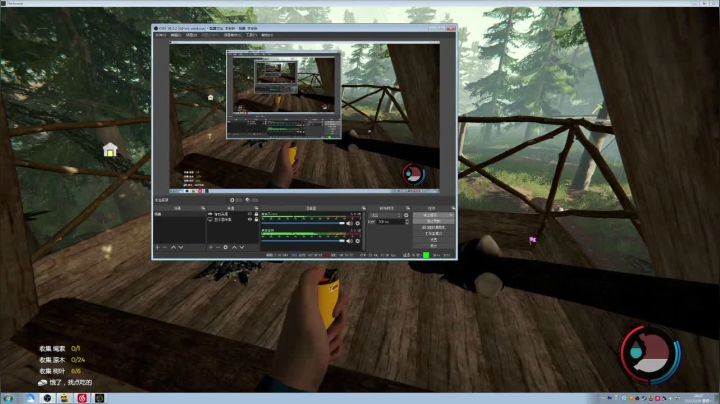Adjust volume slider of second mixer channel
This screenshot has height=404, width=720.
tap(303, 241)
